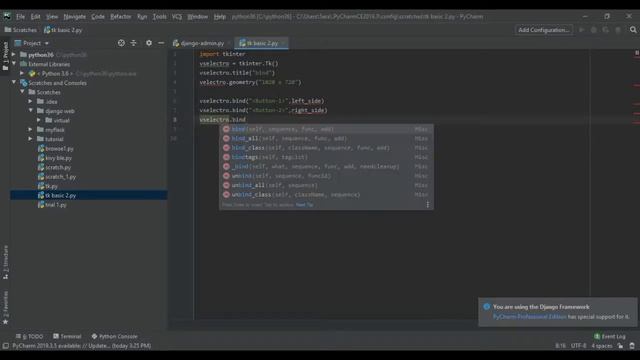Image resolution: width=640 pixels, height=360 pixels.
Task: Select unbind_all suggestion in completion list
Action: pos(326,185)
